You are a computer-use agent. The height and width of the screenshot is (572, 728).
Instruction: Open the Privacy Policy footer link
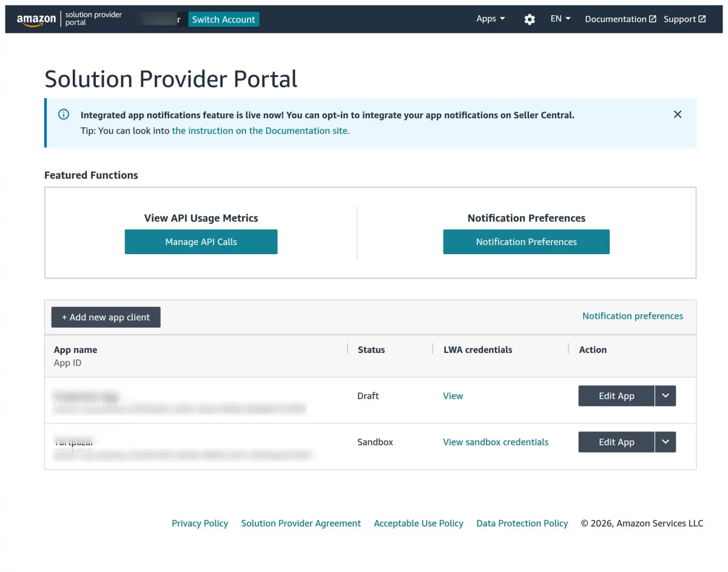click(x=200, y=523)
